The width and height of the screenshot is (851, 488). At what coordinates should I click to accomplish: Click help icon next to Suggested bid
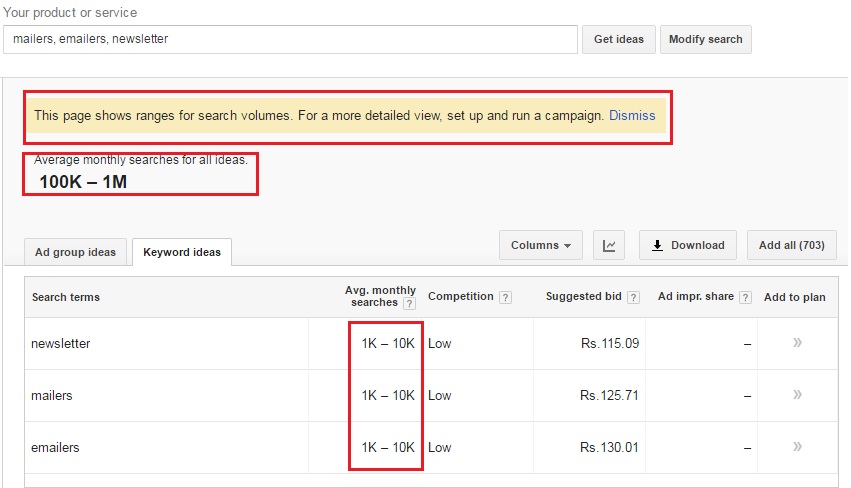[633, 297]
